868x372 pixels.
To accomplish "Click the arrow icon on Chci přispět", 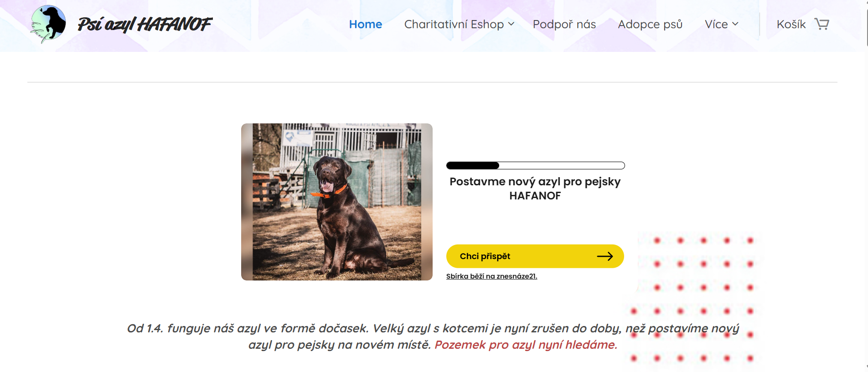I will (x=605, y=256).
